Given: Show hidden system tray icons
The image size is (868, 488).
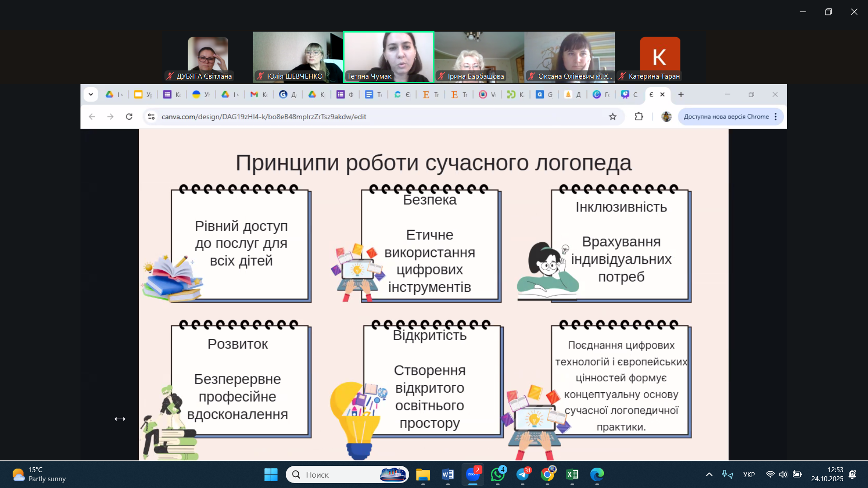Looking at the screenshot, I should (x=709, y=474).
